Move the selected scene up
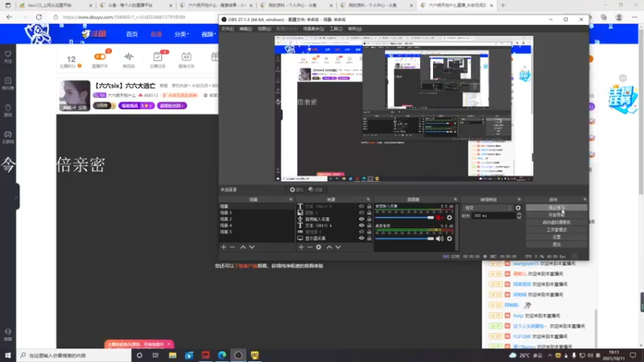Screen dimensions: 644x362 tap(243, 247)
